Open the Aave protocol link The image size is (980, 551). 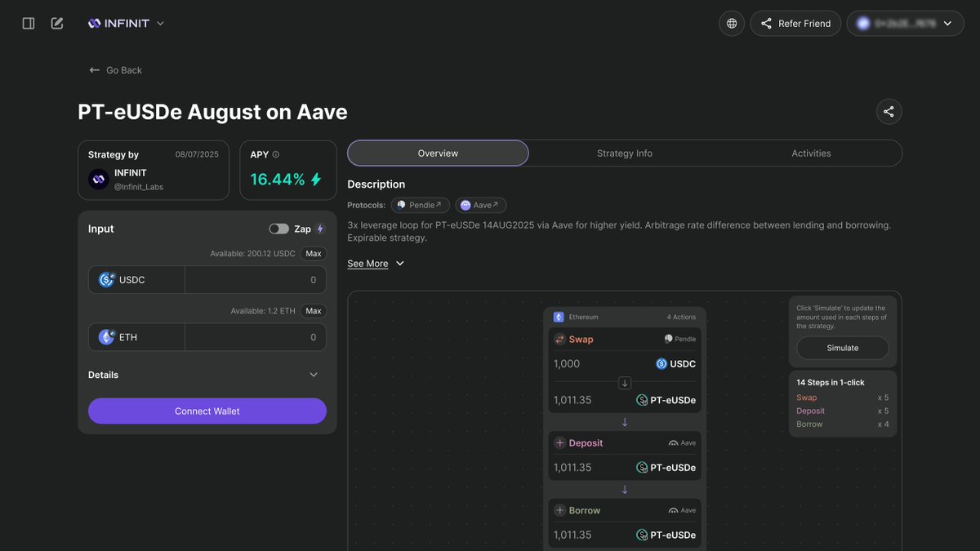[x=481, y=206]
